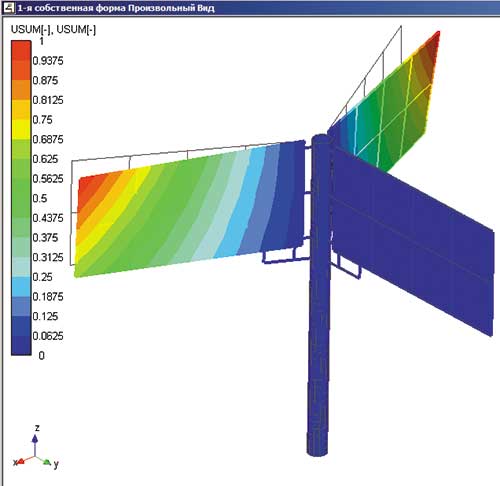Click the USUM[-] legend title
The image size is (500, 486).
tap(53, 29)
